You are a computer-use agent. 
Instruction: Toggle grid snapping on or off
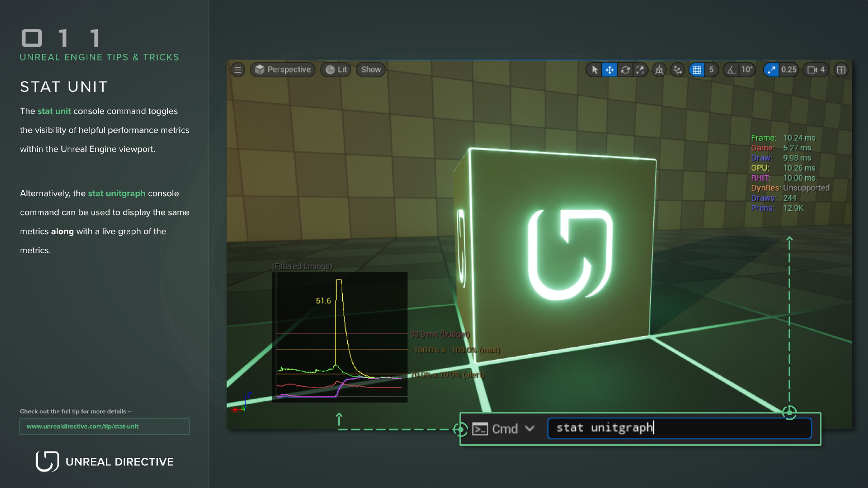(x=697, y=70)
